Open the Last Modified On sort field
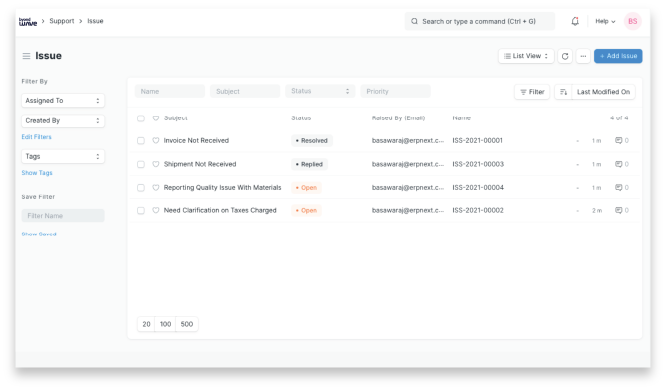The width and height of the screenshot is (666, 390). (x=603, y=92)
